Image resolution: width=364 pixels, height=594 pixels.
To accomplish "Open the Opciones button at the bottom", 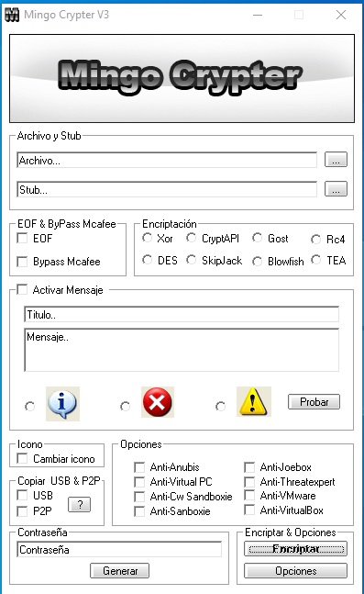I will click(295, 570).
